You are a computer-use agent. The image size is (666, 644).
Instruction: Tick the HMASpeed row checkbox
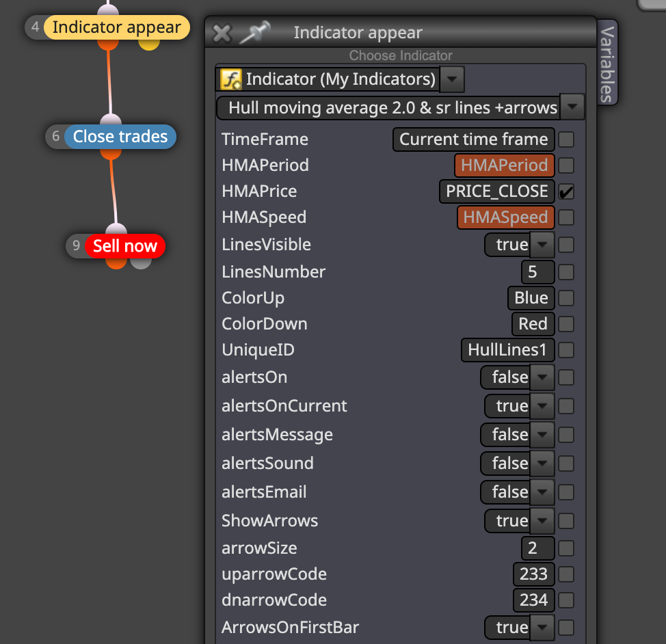tap(566, 217)
